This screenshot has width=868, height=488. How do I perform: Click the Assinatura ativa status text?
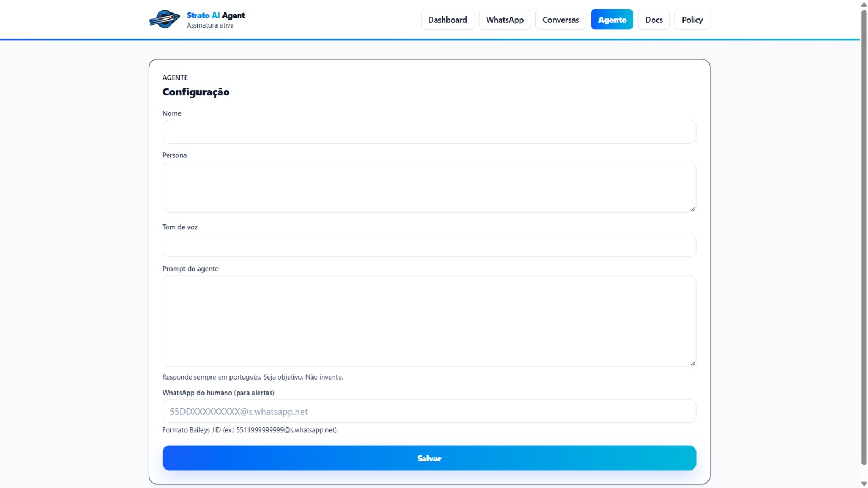click(x=210, y=25)
